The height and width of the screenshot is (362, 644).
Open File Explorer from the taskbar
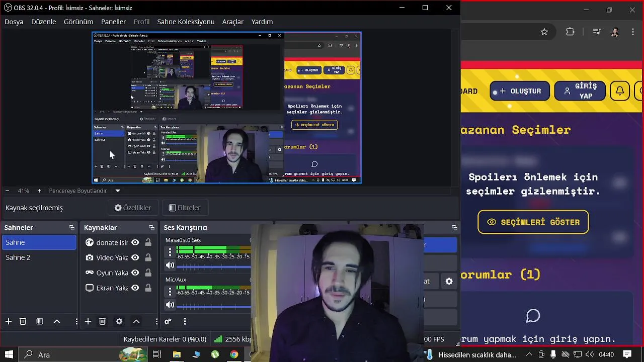click(x=177, y=354)
